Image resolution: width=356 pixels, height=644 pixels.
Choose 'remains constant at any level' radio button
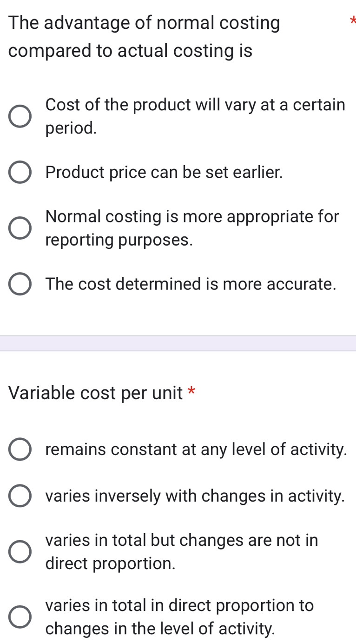point(20,449)
